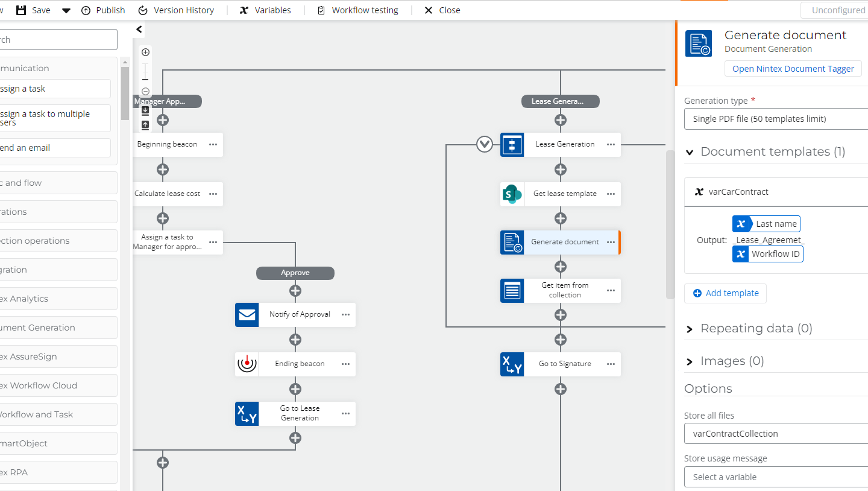Screen dimensions: 868x491
Task: Open Beginning beacon options menu
Action: tap(213, 145)
